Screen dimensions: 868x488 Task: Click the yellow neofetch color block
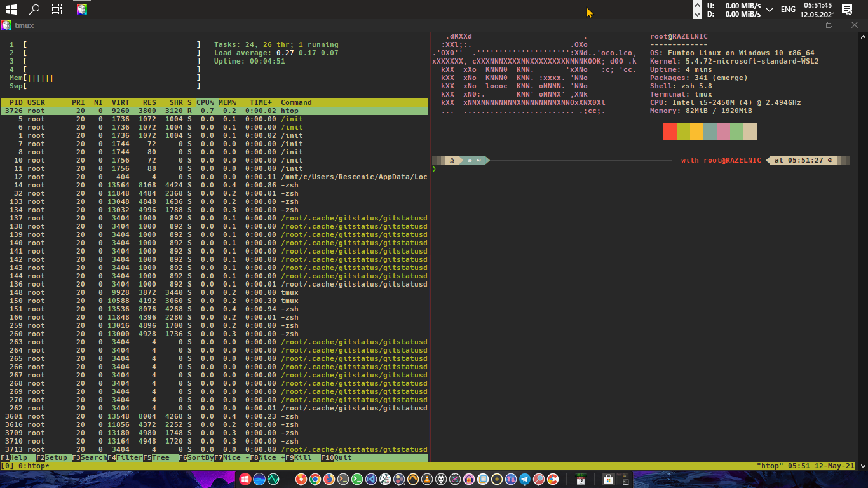pyautogui.click(x=696, y=132)
